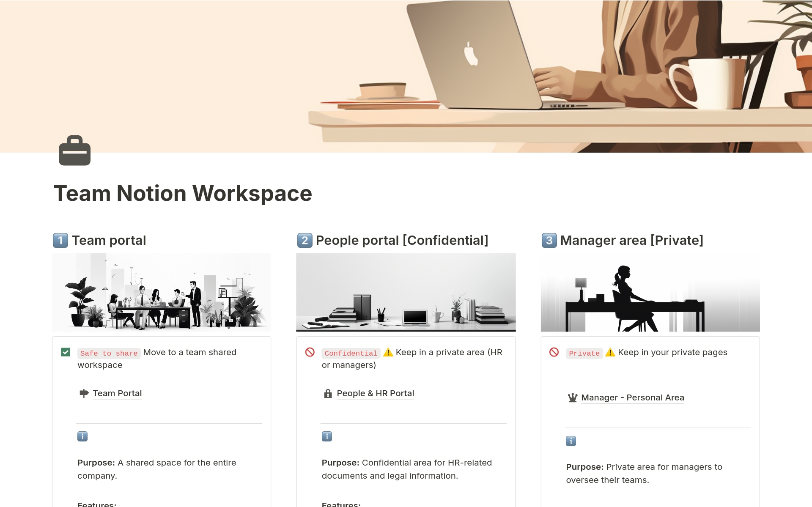Image resolution: width=812 pixels, height=507 pixels.
Task: Click the info icon under Team portal section
Action: coord(82,436)
